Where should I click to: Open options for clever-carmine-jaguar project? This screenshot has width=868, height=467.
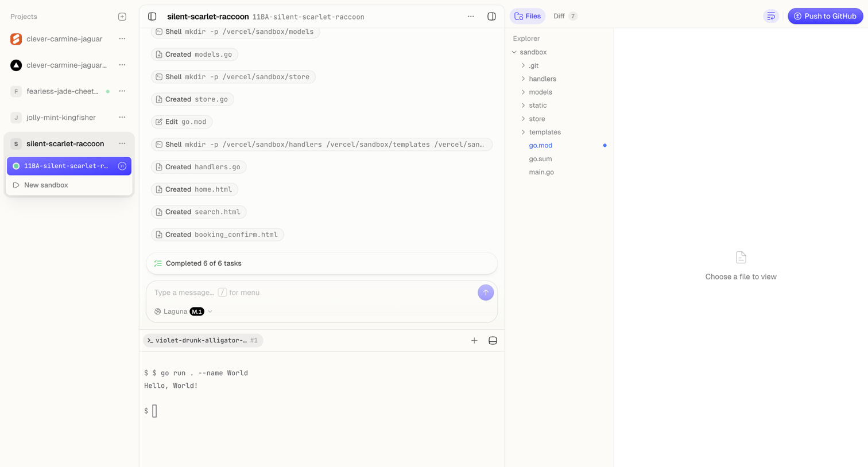click(122, 39)
